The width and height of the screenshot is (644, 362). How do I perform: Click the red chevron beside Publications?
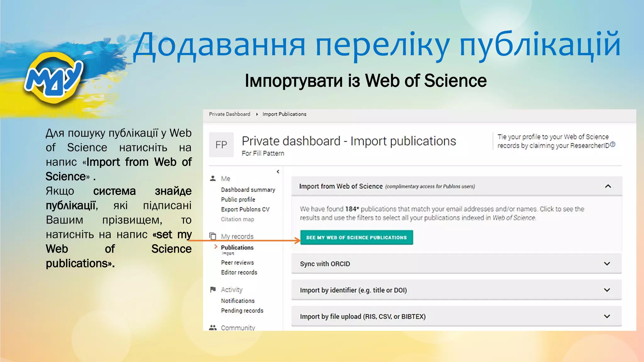(216, 247)
